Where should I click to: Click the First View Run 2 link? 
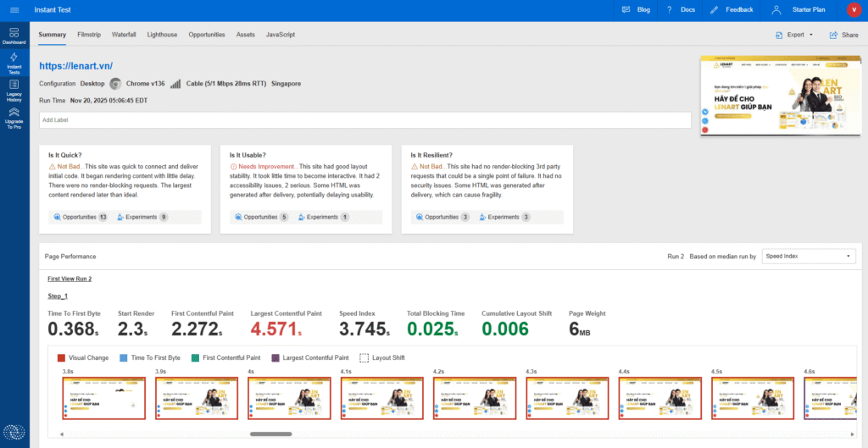[70, 279]
